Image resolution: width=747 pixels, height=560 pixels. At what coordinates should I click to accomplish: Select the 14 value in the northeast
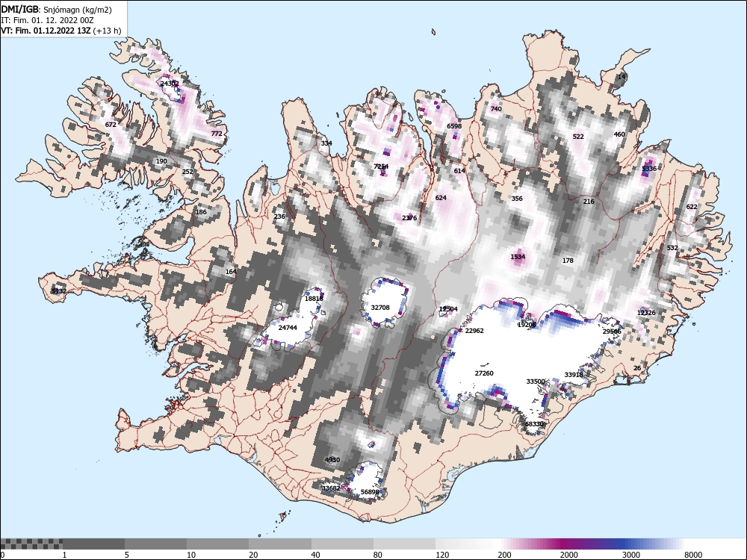[x=622, y=77]
